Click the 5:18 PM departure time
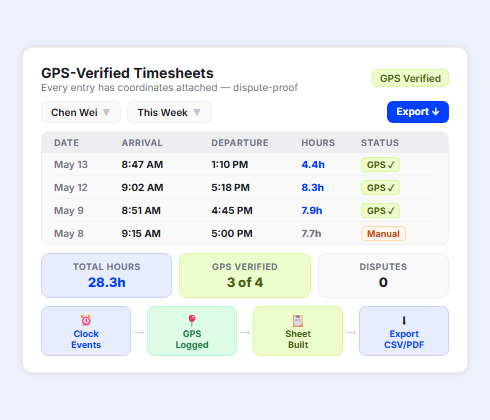Image resolution: width=490 pixels, height=420 pixels. click(230, 188)
